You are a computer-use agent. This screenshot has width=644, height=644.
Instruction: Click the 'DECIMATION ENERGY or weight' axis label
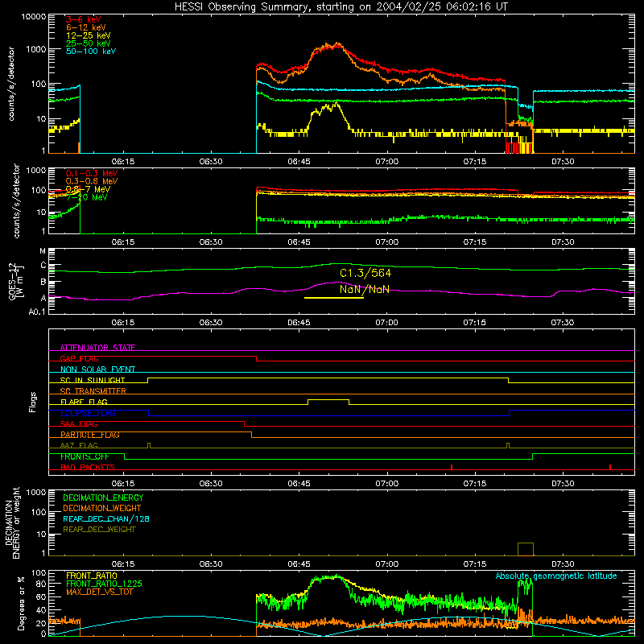pos(12,522)
